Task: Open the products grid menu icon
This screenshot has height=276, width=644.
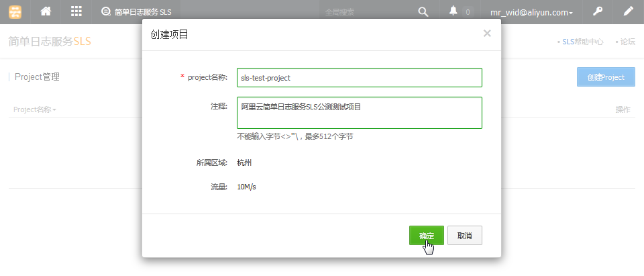Action: coord(76,11)
